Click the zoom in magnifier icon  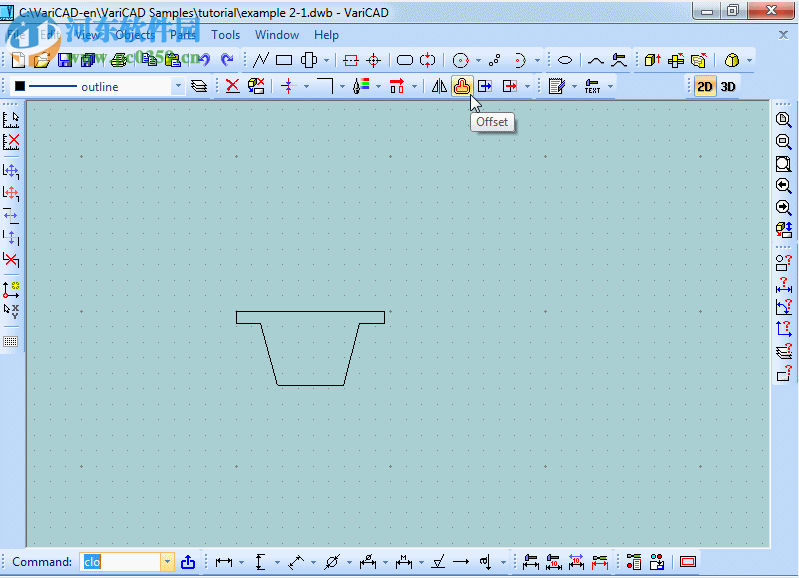coord(784,119)
